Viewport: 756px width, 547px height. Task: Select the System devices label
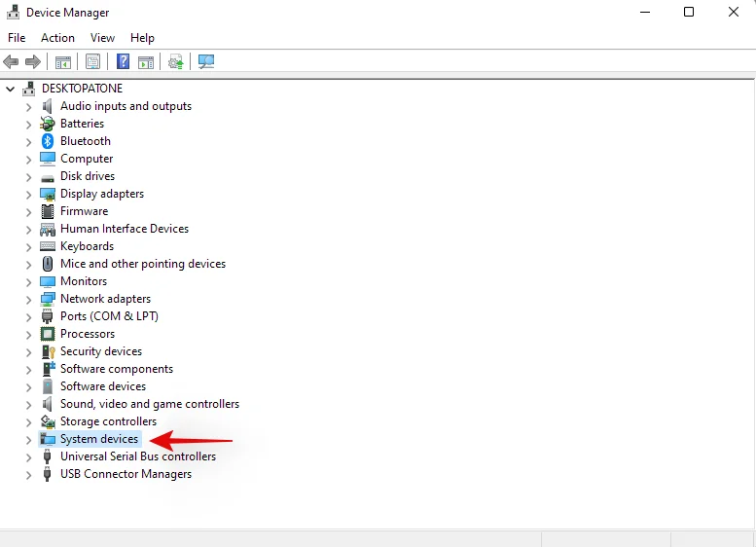tap(99, 439)
